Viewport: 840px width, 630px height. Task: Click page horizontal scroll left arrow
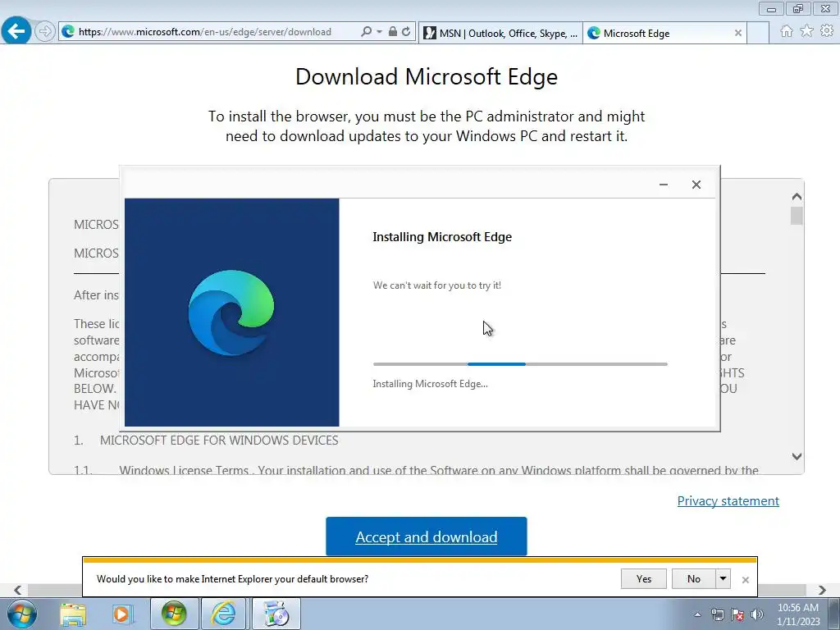[x=18, y=590]
